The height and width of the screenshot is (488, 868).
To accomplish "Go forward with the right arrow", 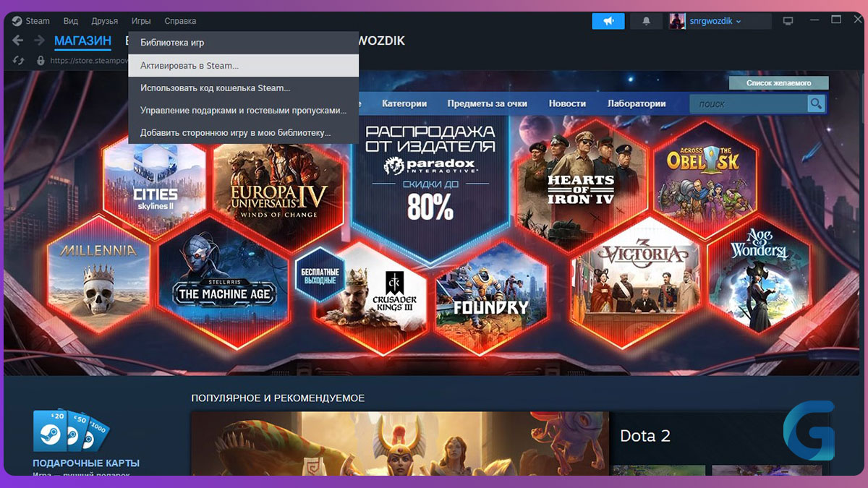I will point(39,40).
